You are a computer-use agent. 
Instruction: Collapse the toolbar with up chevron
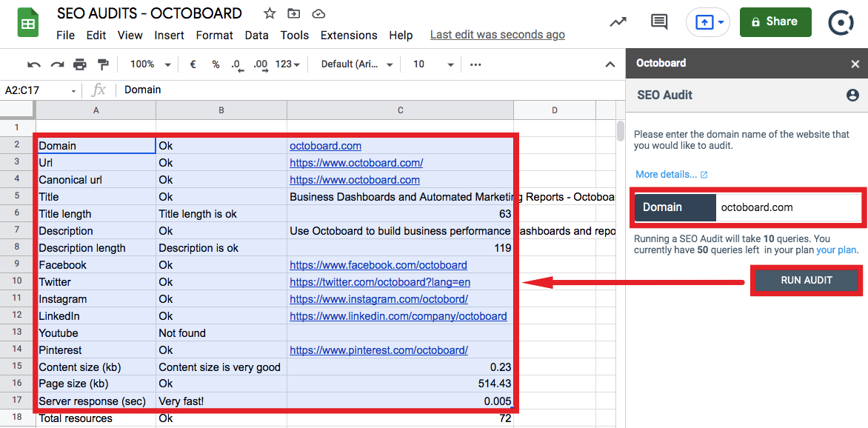610,64
